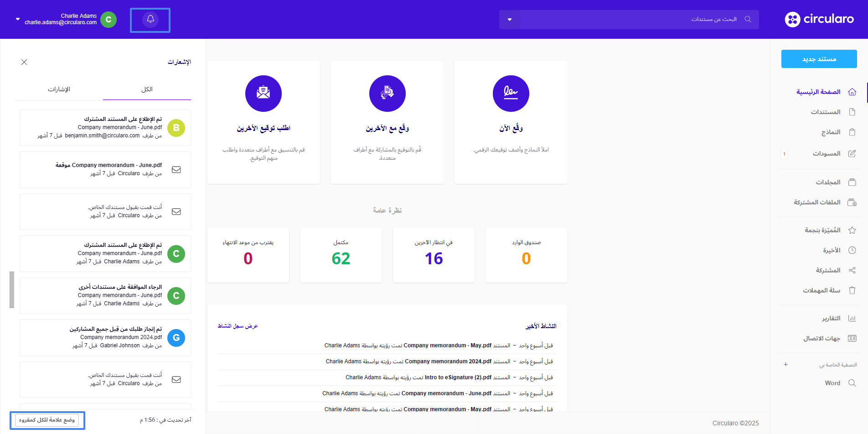Click the 'Sign now' pen icon
The image size is (868, 434).
[x=511, y=94]
